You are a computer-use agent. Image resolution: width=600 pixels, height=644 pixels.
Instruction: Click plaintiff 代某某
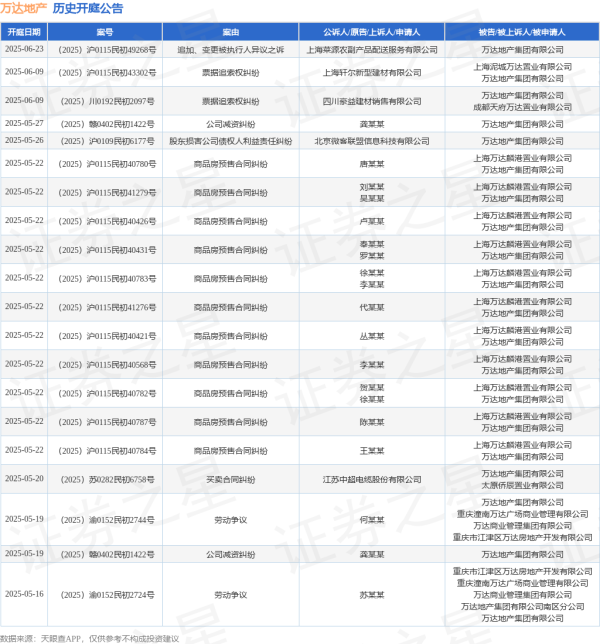(x=372, y=307)
